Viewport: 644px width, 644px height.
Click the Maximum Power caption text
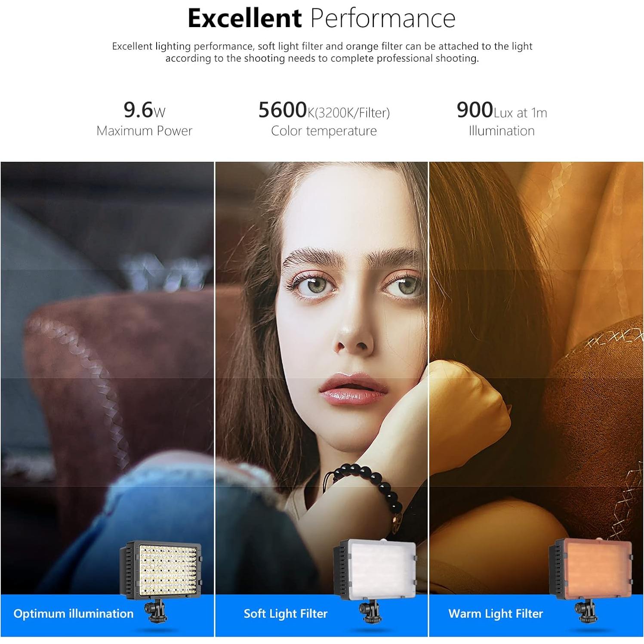(144, 131)
